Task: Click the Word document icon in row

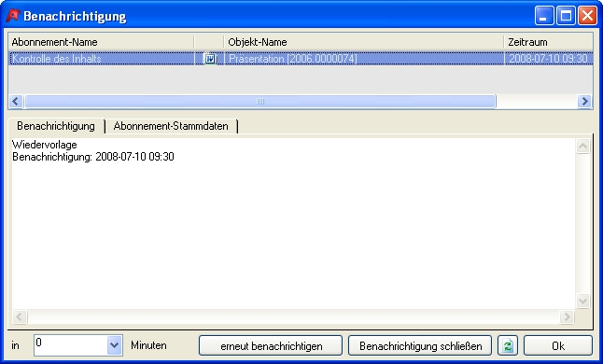Action: point(210,59)
